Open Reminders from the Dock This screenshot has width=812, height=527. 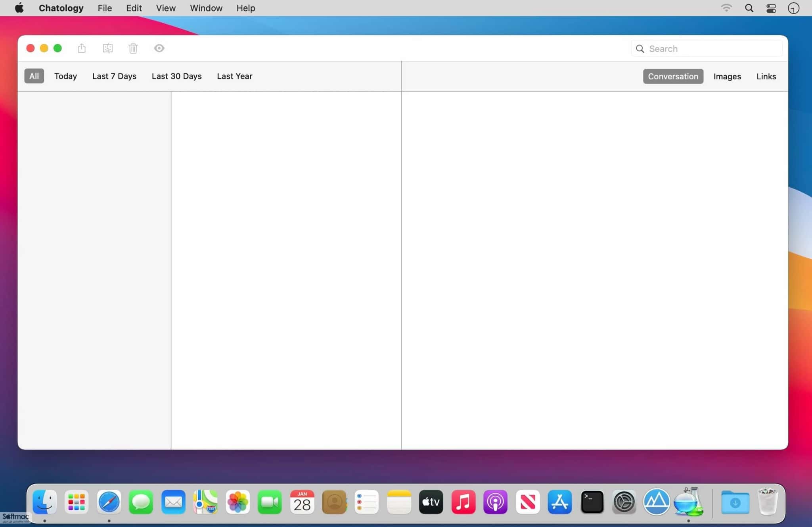tap(367, 502)
